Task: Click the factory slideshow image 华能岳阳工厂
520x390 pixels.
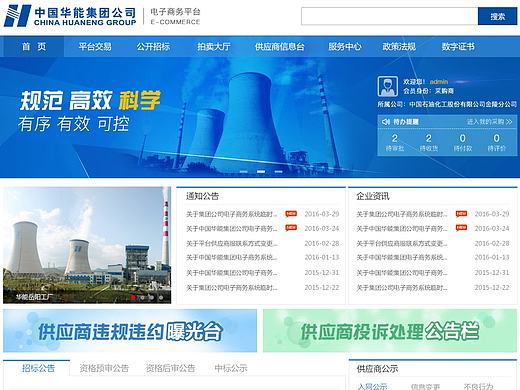Action: point(87,245)
